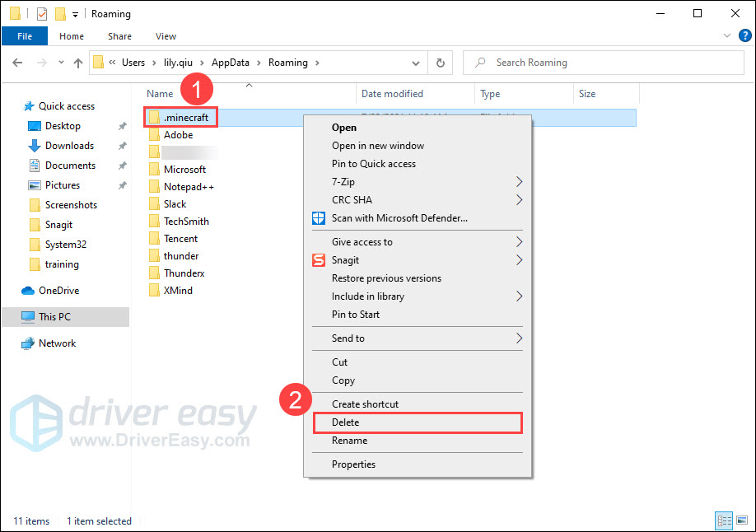Image resolution: width=756 pixels, height=532 pixels.
Task: Click AppData in the address breadcrumb
Action: click(231, 63)
